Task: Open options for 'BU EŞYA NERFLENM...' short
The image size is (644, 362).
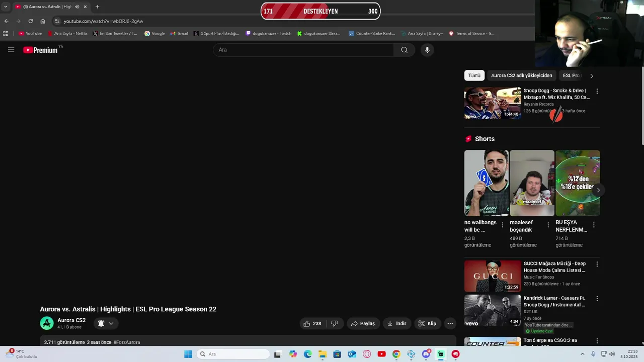Action: point(594,225)
